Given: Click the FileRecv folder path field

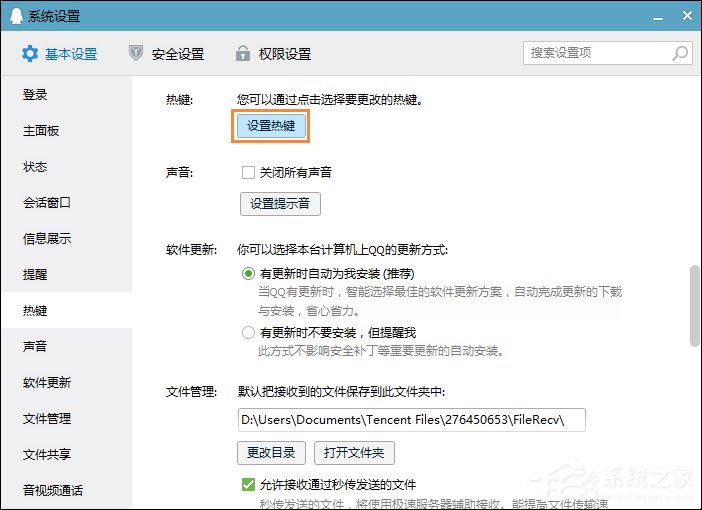Looking at the screenshot, I should coord(412,420).
